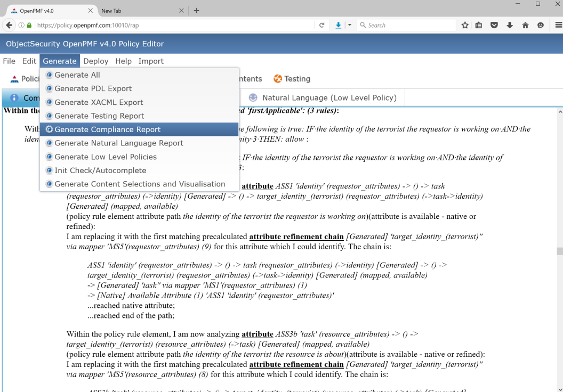
Task: Close the New Tab browser tab
Action: pos(181,11)
